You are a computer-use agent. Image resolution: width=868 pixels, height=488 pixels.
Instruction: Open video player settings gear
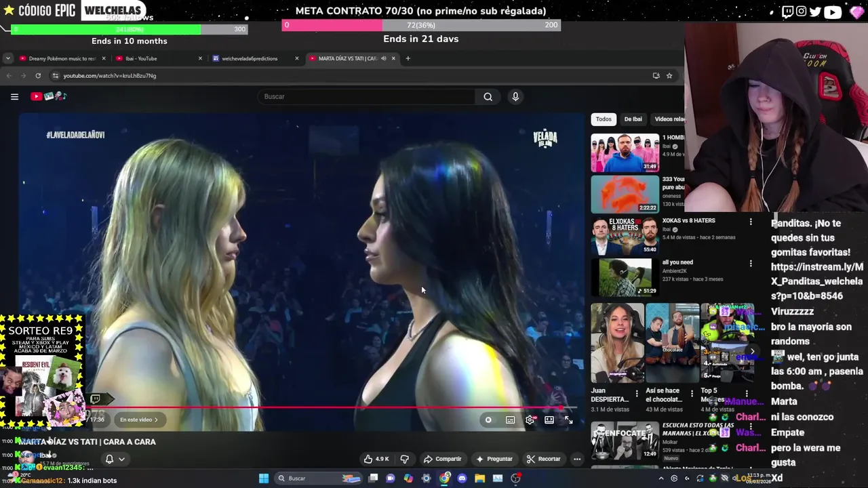click(530, 420)
